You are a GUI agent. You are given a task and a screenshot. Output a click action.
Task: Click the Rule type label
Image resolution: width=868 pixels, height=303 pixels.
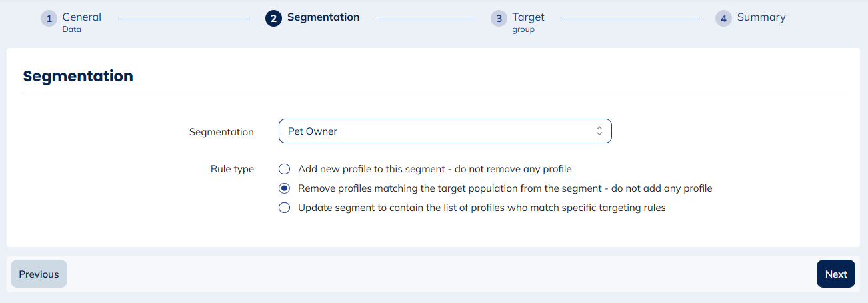tap(232, 169)
